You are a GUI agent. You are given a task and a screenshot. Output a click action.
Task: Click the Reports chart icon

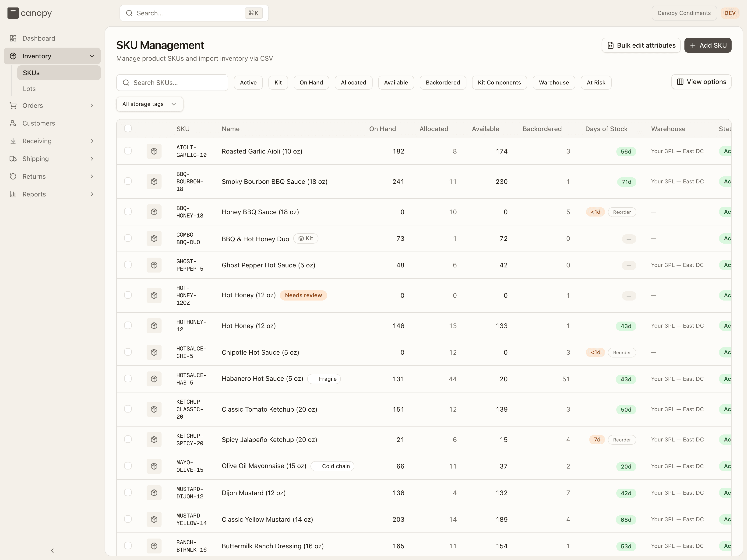(13, 194)
